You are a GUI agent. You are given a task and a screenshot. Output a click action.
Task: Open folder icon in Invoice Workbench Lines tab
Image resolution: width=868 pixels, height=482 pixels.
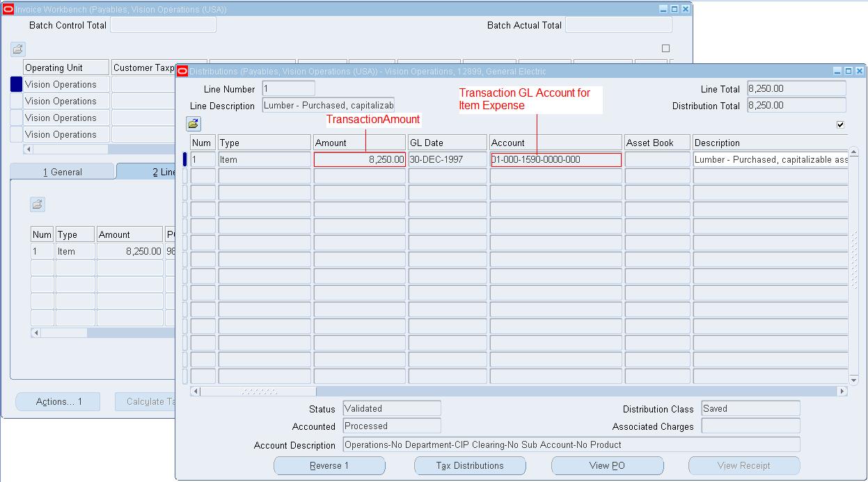click(38, 204)
